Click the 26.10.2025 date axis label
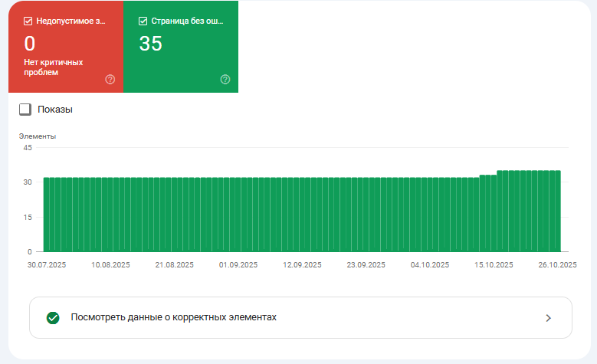597x364 pixels. [x=557, y=264]
